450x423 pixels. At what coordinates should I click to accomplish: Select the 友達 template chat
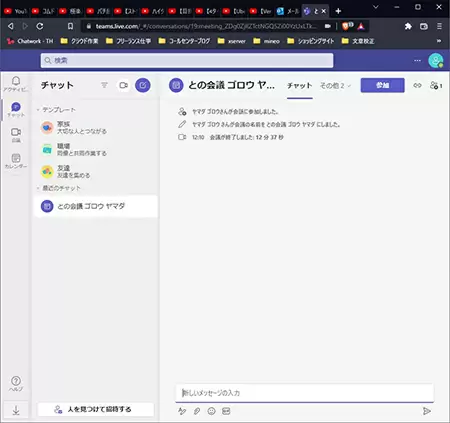tap(96, 172)
